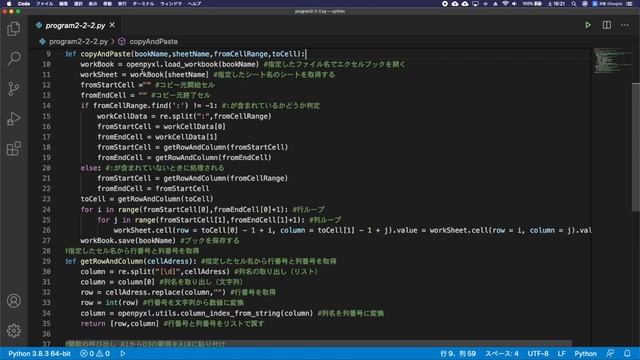This screenshot has width=640, height=360.
Task: Click the code minimap preview
Action: (611, 61)
